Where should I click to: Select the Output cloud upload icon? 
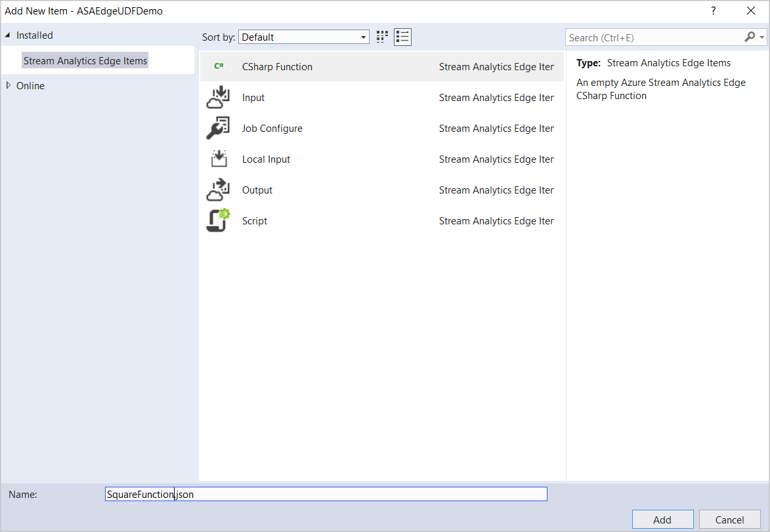coord(217,190)
